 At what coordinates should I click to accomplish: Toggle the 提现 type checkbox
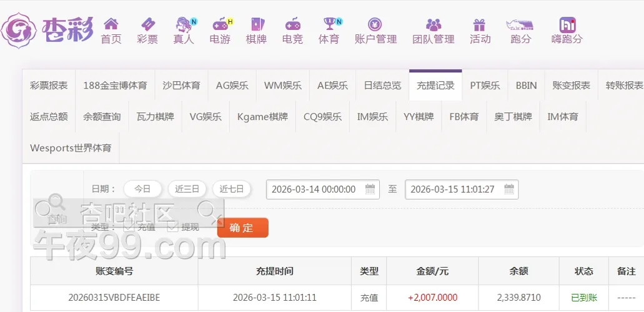coord(173,227)
